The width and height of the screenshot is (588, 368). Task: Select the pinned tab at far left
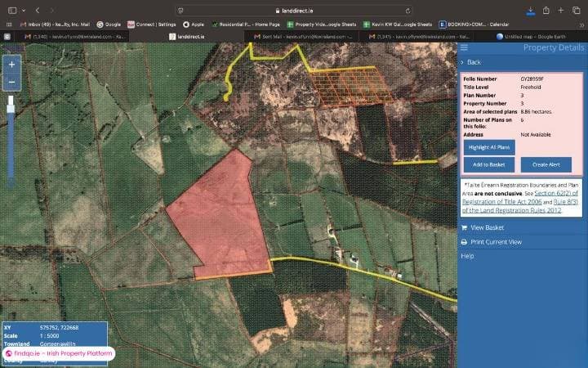pos(7,37)
